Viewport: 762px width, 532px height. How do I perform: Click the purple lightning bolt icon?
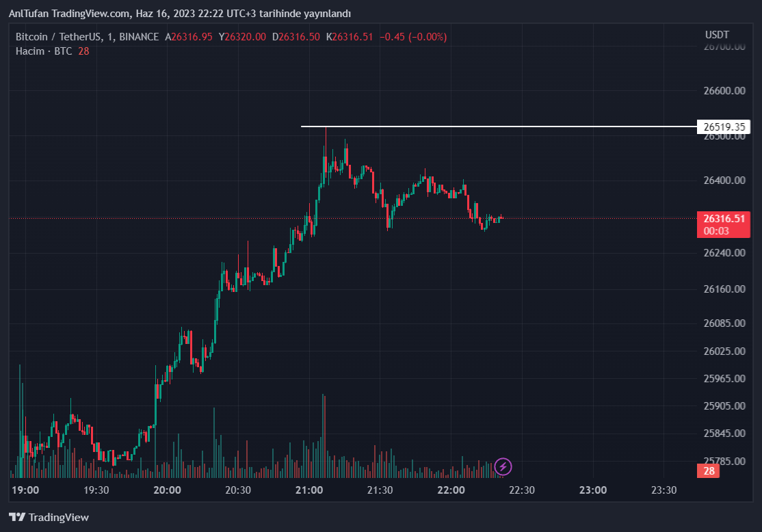[x=503, y=467]
